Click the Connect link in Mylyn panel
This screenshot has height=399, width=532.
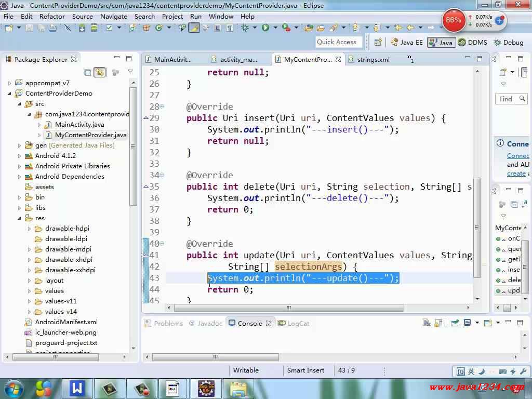(518, 156)
